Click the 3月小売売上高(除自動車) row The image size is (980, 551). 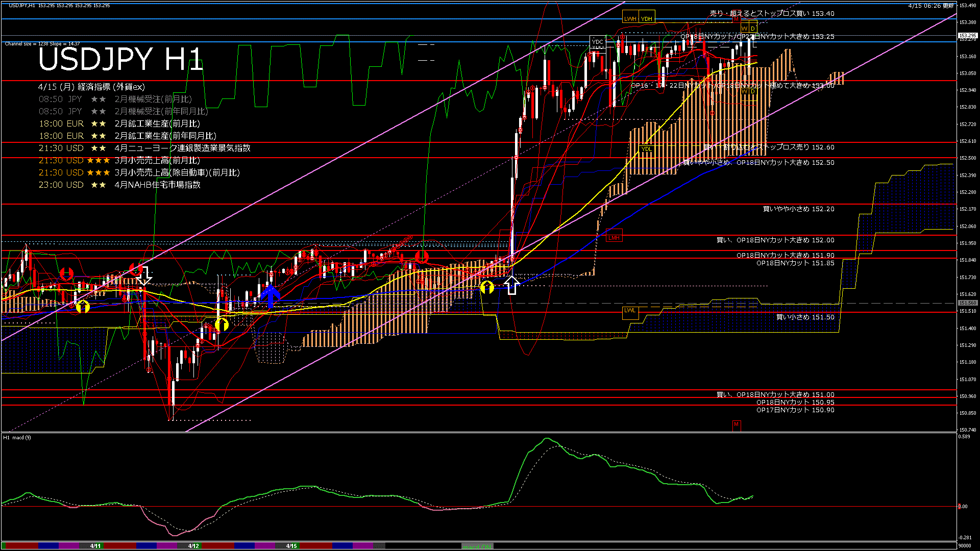click(139, 172)
